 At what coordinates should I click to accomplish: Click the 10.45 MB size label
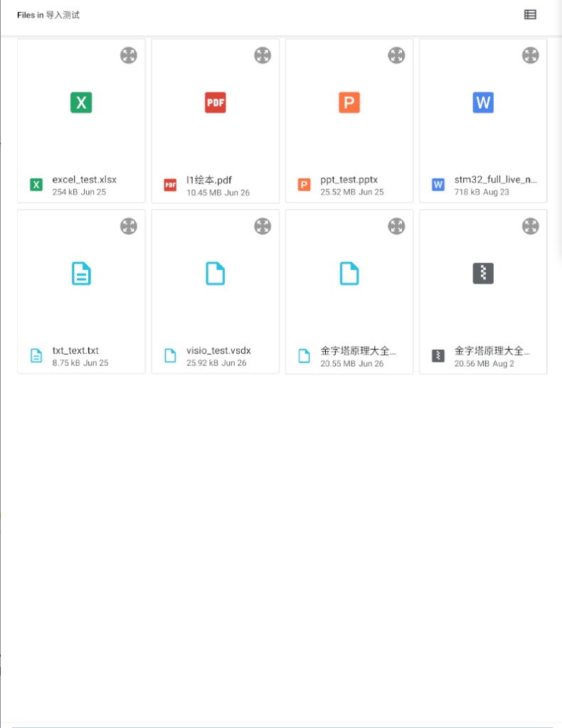[204, 192]
